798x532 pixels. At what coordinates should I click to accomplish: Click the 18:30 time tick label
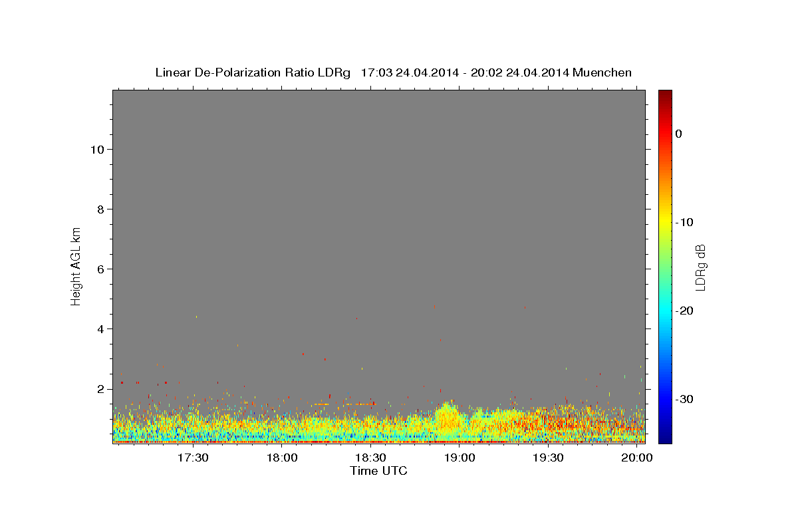[x=371, y=458]
